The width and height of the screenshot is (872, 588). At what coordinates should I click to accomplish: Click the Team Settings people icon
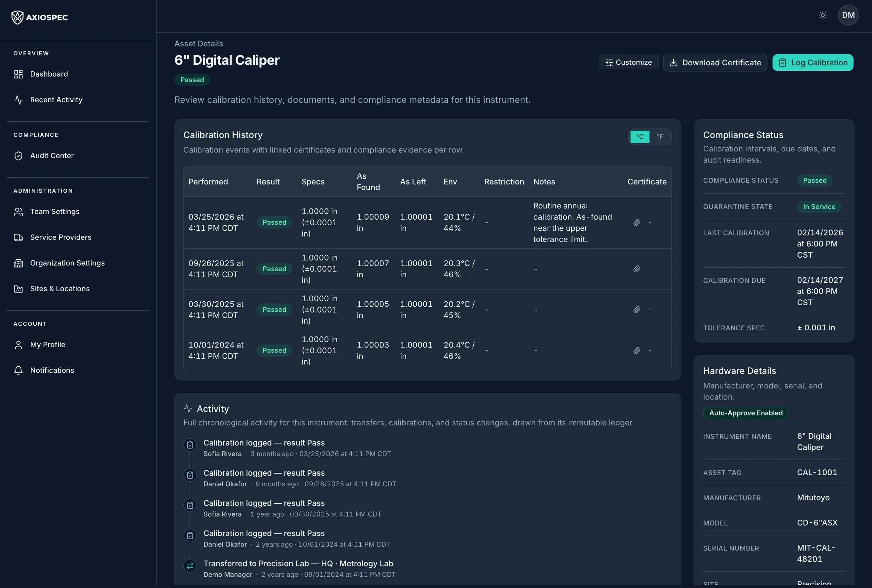18,211
